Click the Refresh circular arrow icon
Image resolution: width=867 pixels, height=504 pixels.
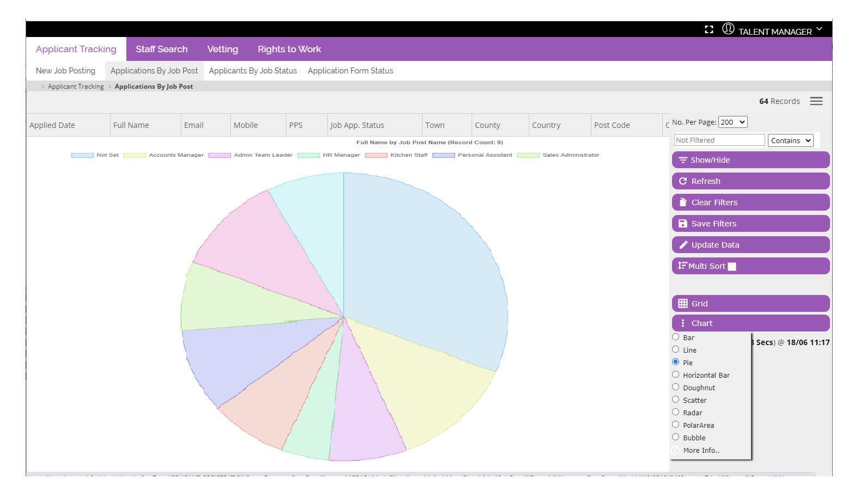click(683, 181)
